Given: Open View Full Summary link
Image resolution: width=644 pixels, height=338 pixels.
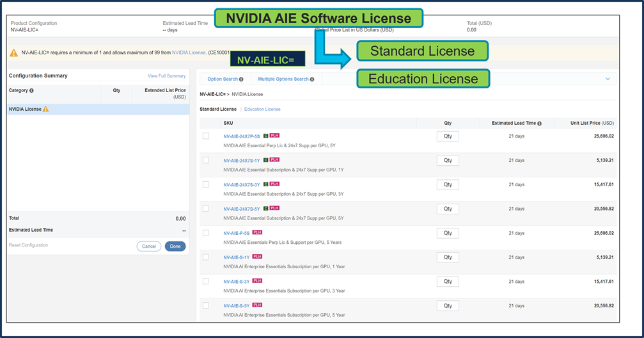Looking at the screenshot, I should [x=166, y=76].
